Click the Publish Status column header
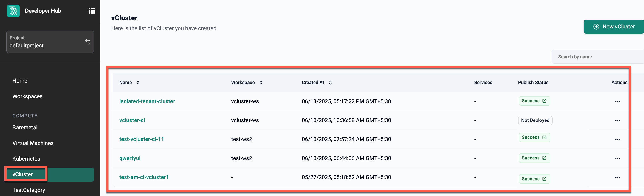 (x=533, y=83)
